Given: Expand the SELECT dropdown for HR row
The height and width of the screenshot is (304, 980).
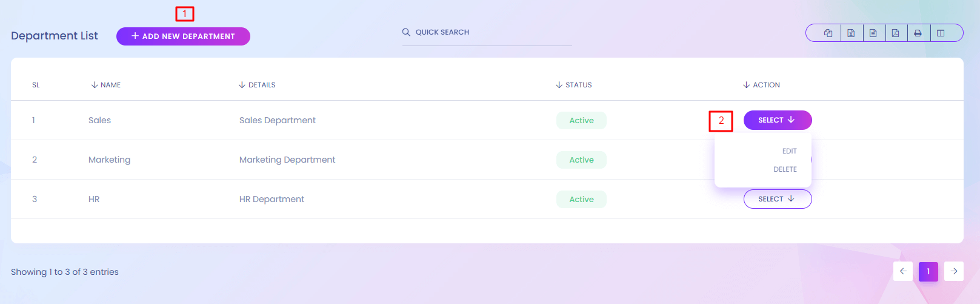Looking at the screenshot, I should click(777, 199).
